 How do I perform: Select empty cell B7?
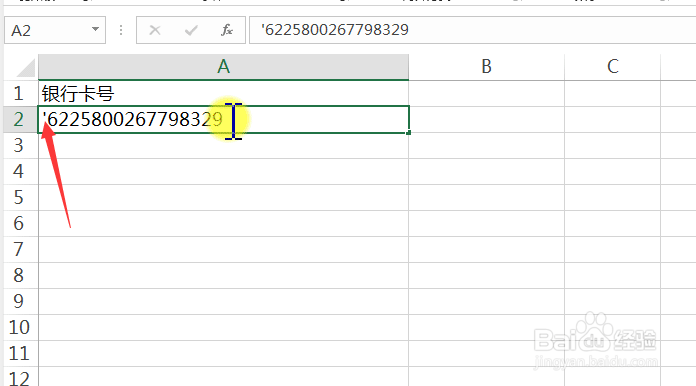click(486, 249)
